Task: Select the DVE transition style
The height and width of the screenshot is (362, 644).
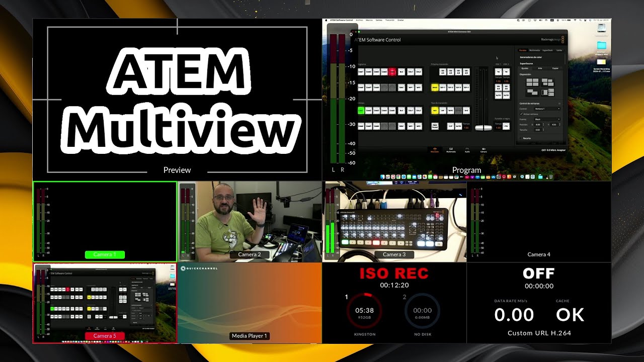Action: pyautogui.click(x=466, y=110)
